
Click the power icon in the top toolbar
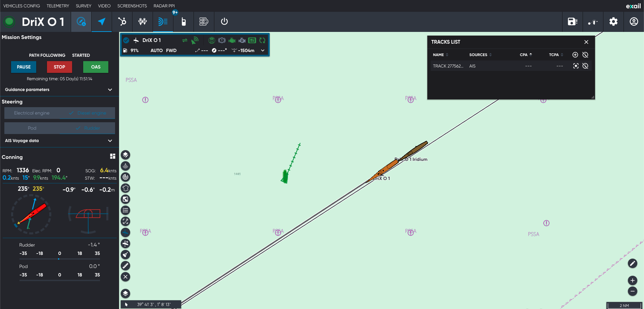pos(224,22)
